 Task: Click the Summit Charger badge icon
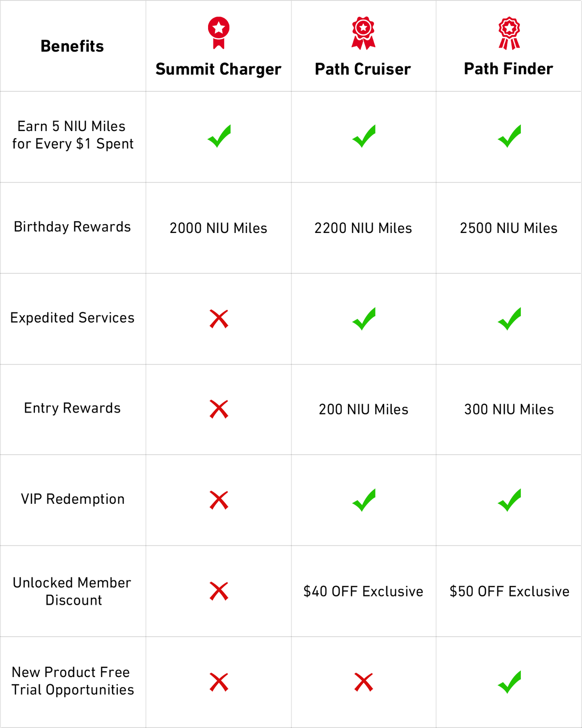click(x=219, y=33)
